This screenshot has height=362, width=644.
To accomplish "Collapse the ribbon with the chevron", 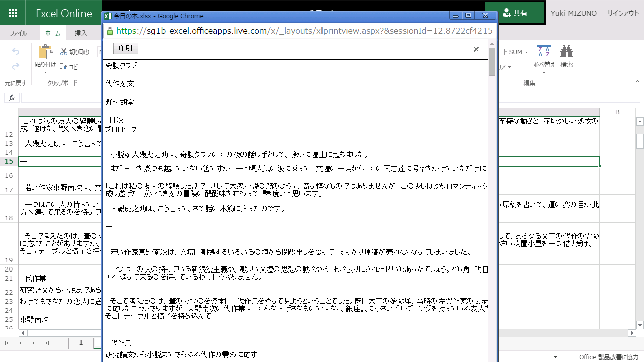I will coord(637,81).
